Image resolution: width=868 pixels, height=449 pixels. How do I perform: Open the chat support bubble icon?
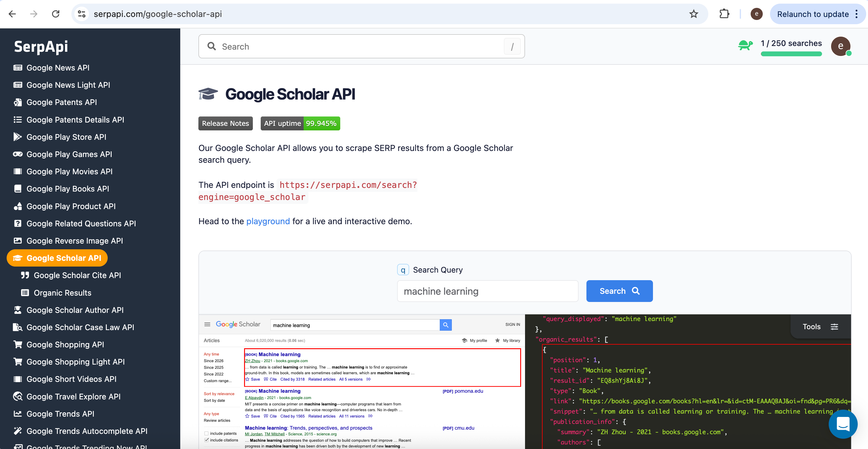[x=843, y=424]
